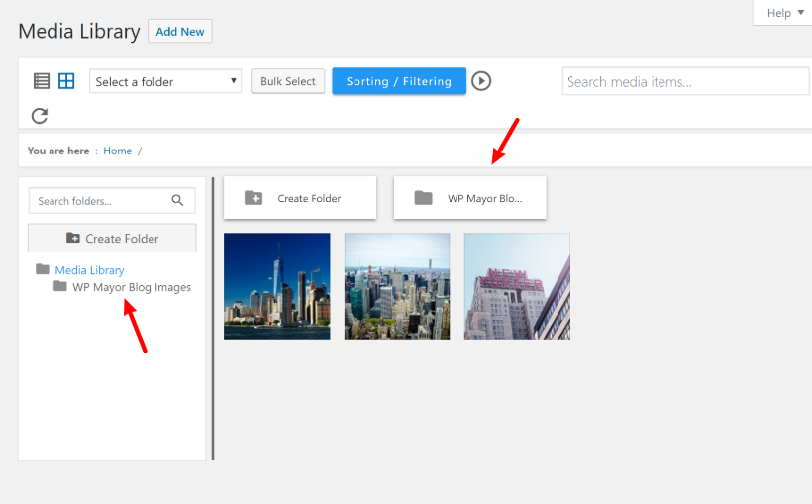Open Sorting / Filtering options
This screenshot has width=812, height=504.
click(399, 81)
